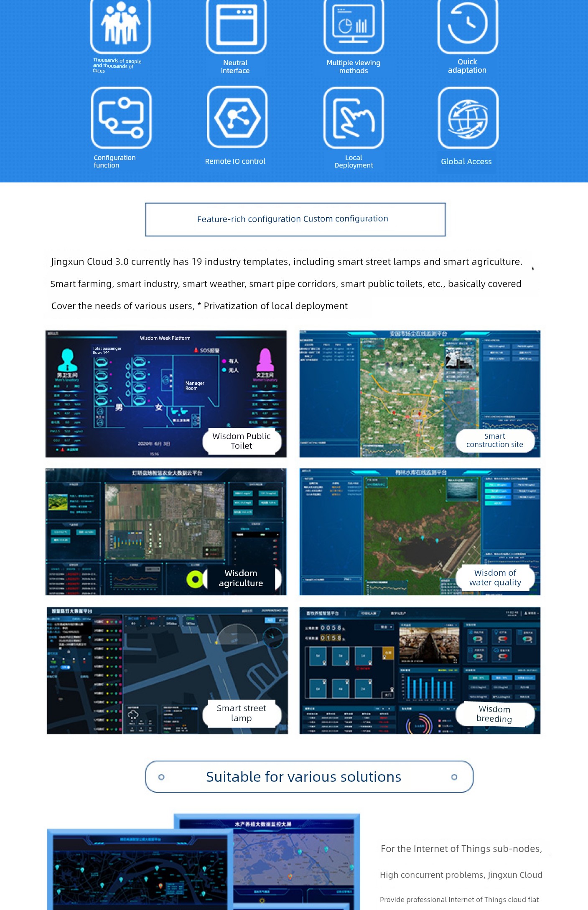Select the 'Smart construction site' label
Screen dimensions: 588x910
coord(495,440)
